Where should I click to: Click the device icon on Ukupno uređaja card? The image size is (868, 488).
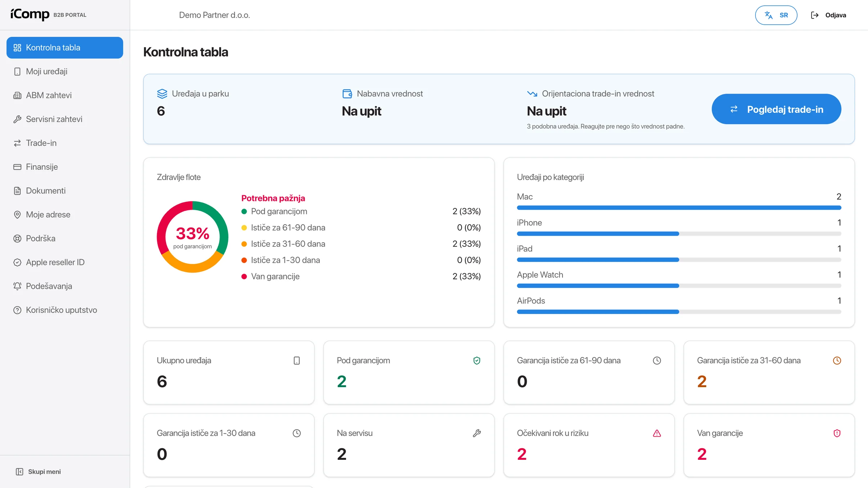pyautogui.click(x=297, y=361)
